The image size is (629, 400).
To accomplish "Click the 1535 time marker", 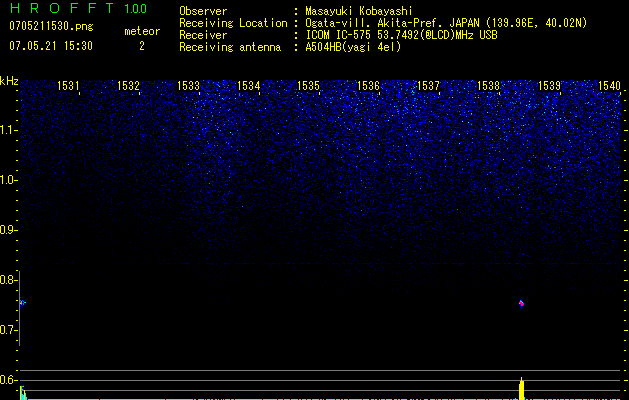I will (308, 85).
